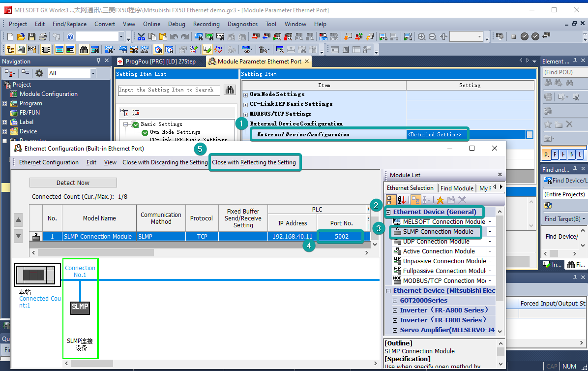Click the Print icon in the toolbar
588x371 pixels.
42,36
